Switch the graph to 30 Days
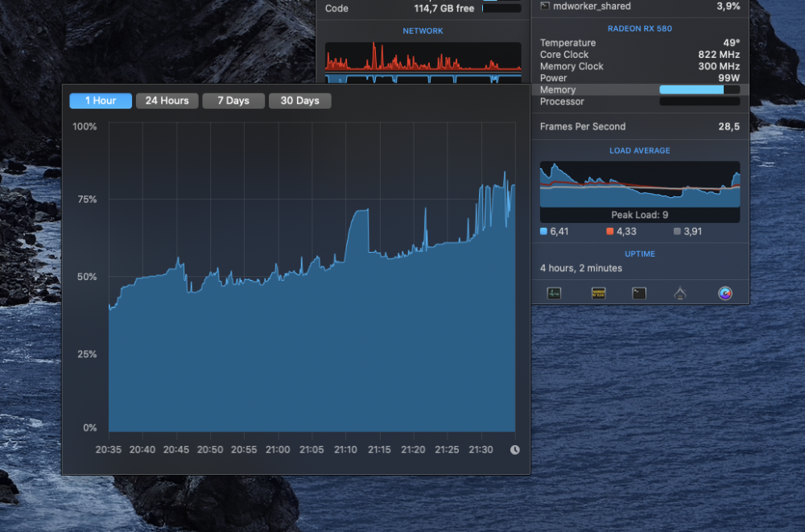The width and height of the screenshot is (805, 532). [299, 101]
